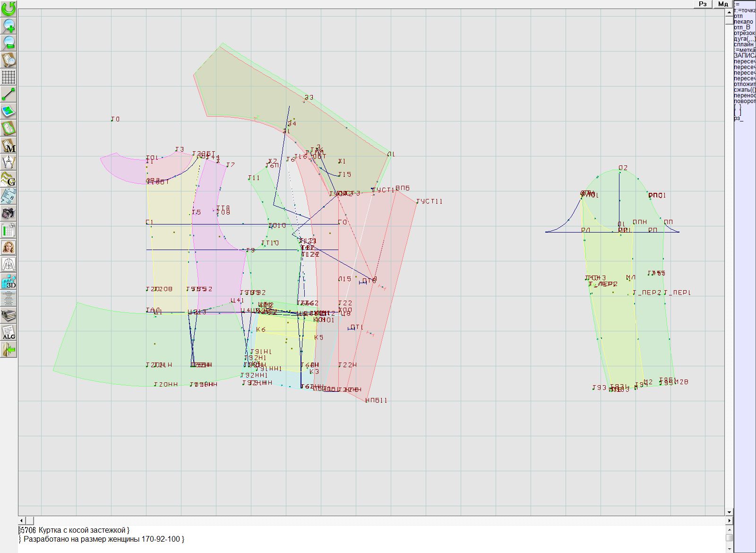Launch the 3D view icon
Viewport: 756px width, 553px height.
[x=9, y=281]
